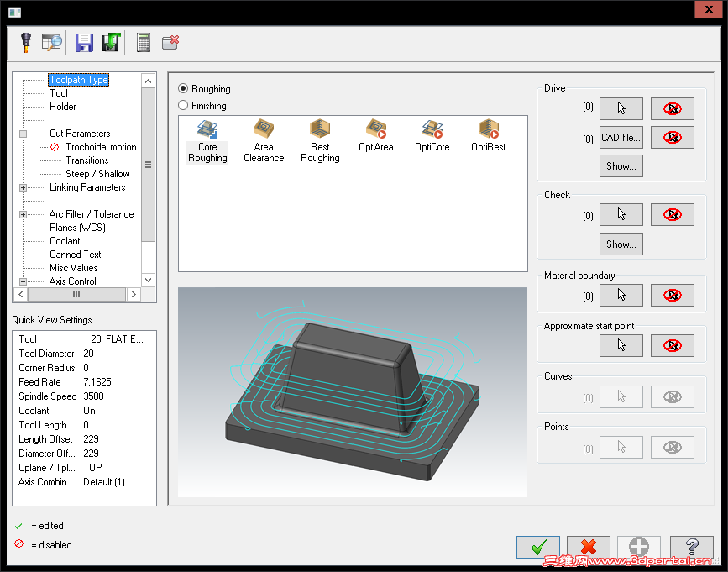Click the load defaults green floppy icon
The width and height of the screenshot is (728, 572).
click(111, 43)
